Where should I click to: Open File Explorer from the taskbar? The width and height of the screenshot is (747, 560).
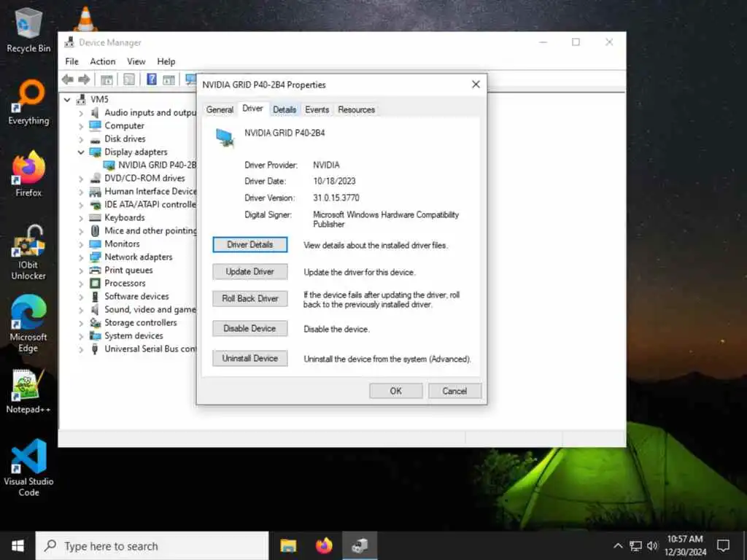tap(288, 545)
